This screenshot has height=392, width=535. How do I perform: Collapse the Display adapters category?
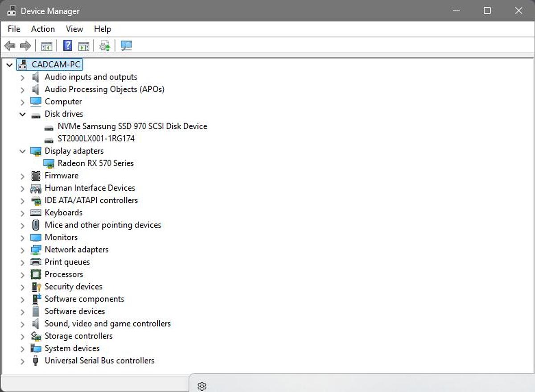(x=23, y=151)
